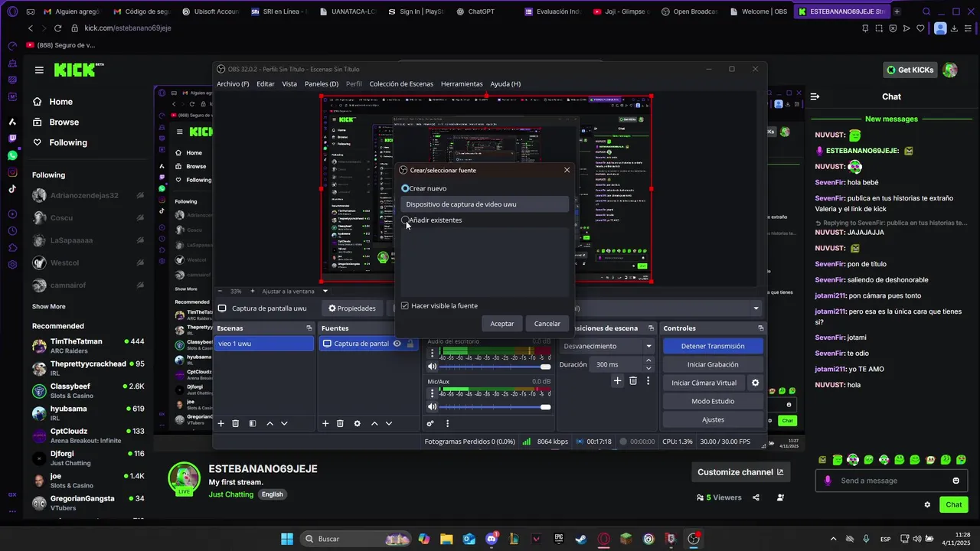The height and width of the screenshot is (551, 980).
Task: Open Audio del escritorio options dots
Action: (x=432, y=354)
